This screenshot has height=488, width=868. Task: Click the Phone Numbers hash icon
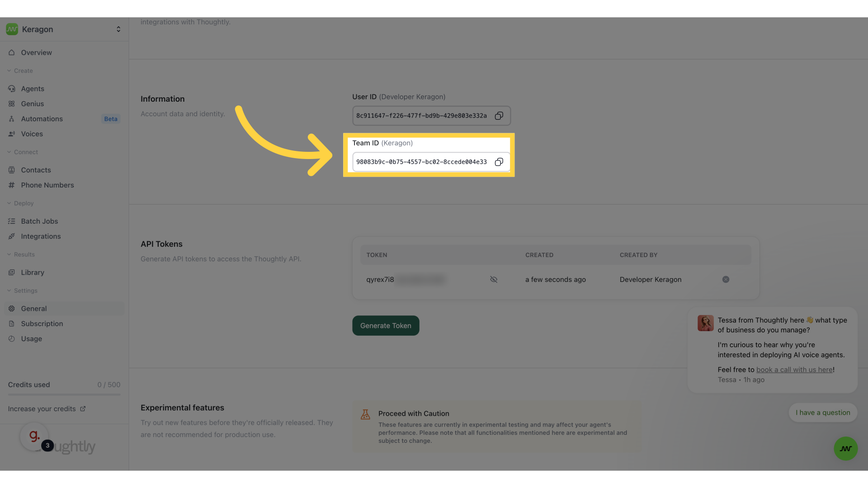[12, 185]
